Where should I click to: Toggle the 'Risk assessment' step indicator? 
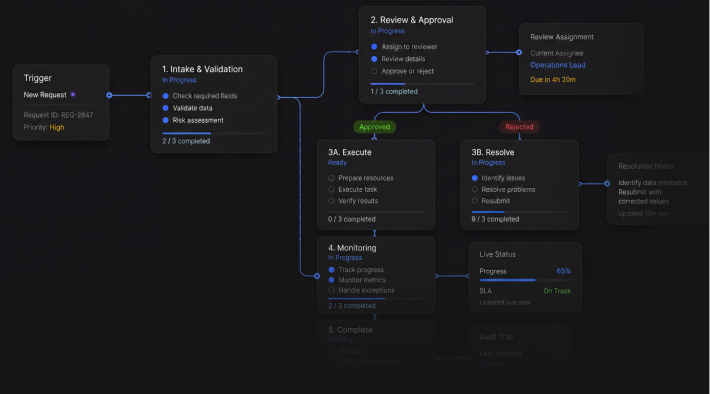(165, 120)
